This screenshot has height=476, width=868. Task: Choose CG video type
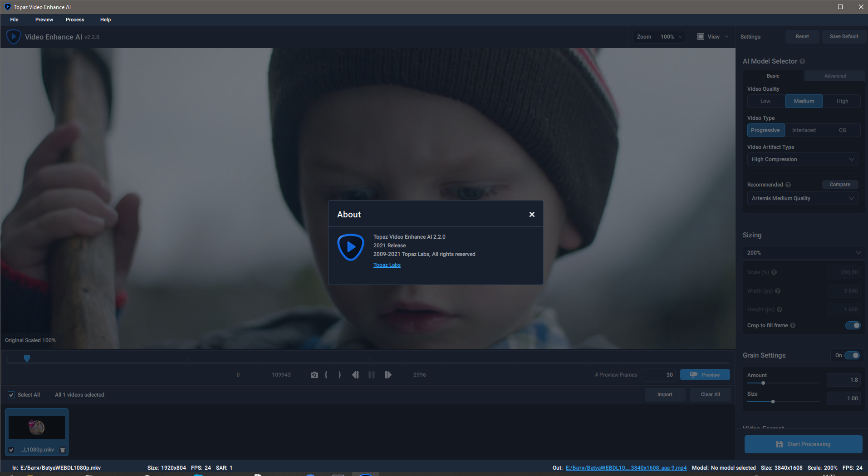click(x=842, y=130)
